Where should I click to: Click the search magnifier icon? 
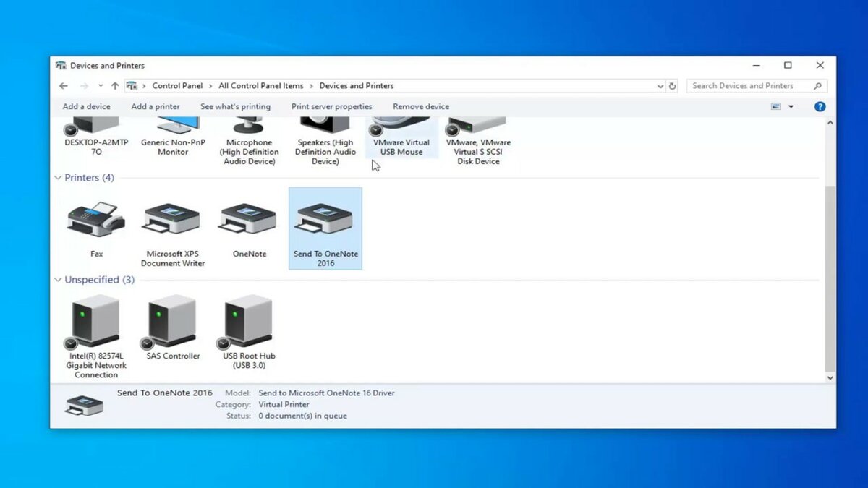[x=818, y=85]
